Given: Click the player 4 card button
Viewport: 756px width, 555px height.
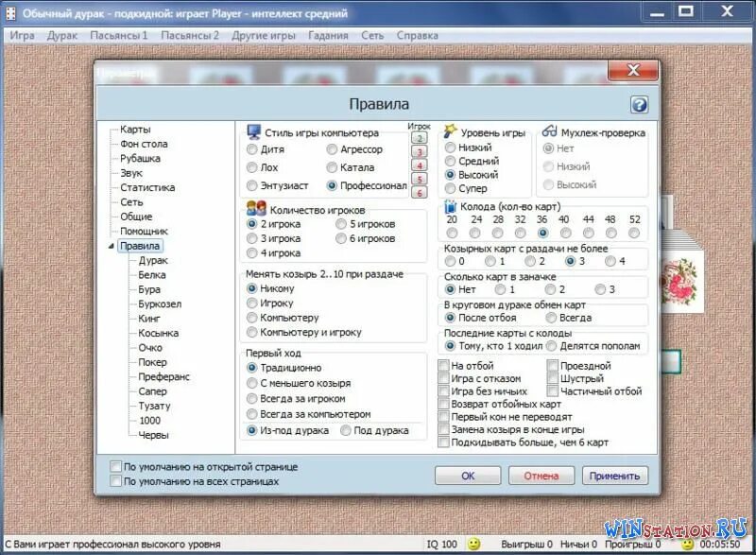Looking at the screenshot, I should click(420, 165).
